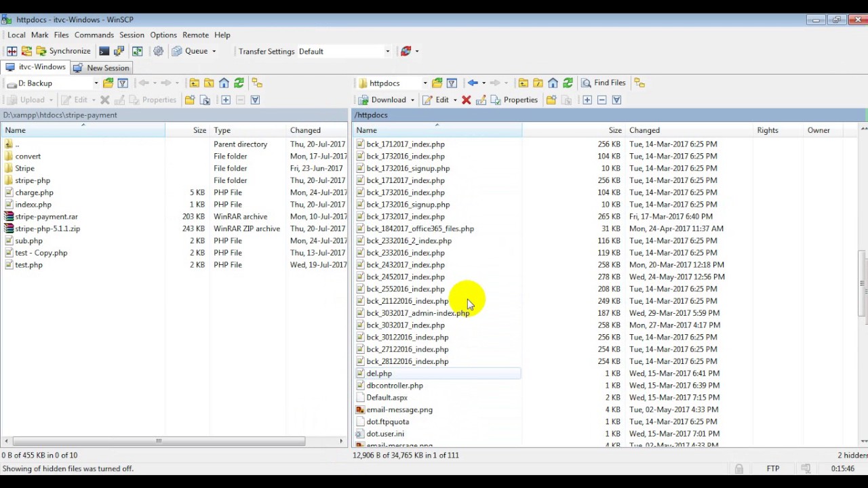Go to parent directory in remote panel

coord(523,83)
